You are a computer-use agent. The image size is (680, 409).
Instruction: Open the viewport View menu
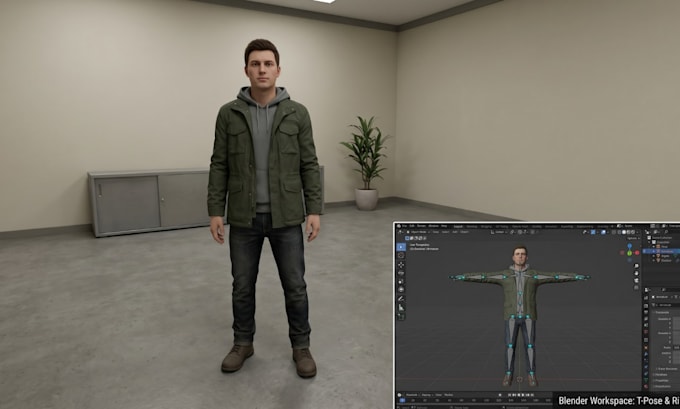[436, 232]
